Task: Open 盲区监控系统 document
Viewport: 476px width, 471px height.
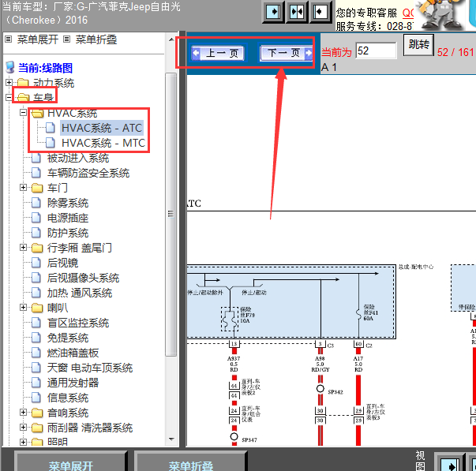Action: pos(78,323)
